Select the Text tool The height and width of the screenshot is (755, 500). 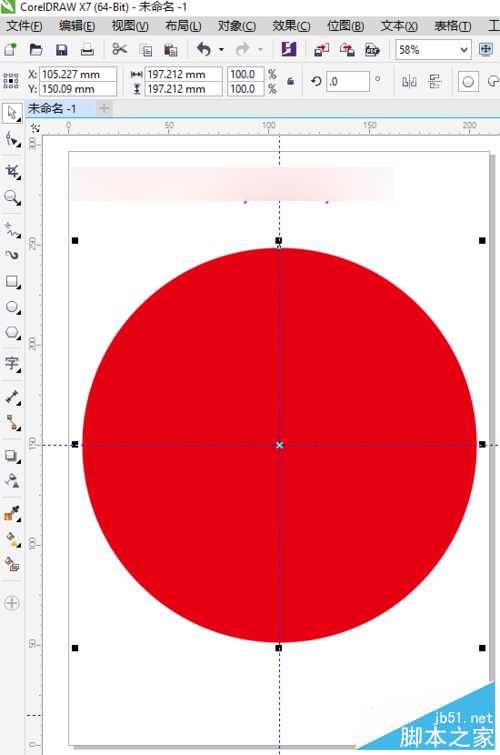12,363
